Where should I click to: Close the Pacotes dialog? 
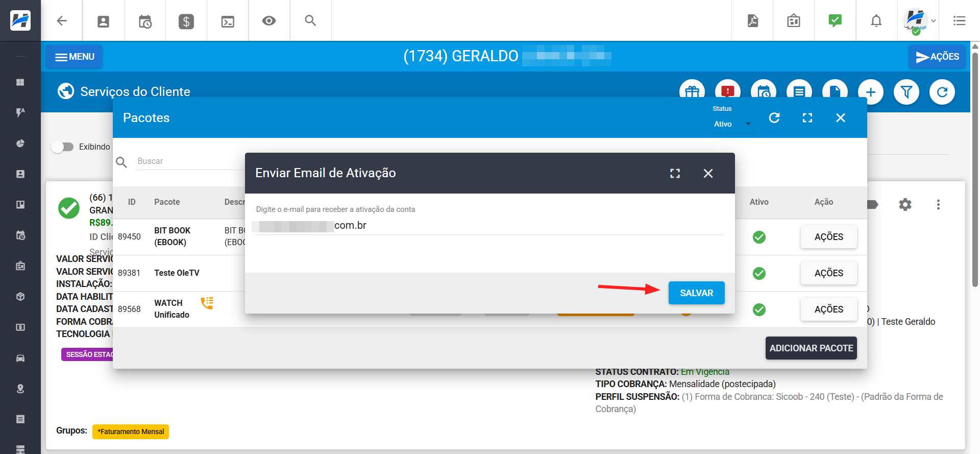[x=841, y=118]
